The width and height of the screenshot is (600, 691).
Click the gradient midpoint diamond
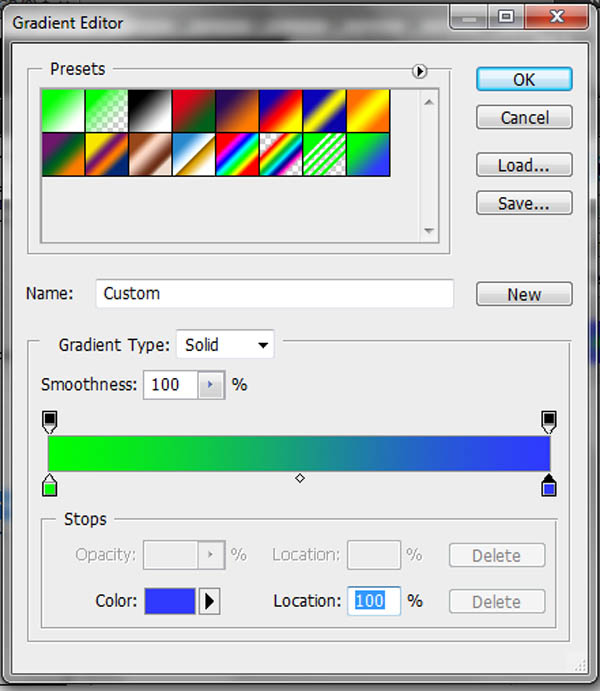pos(300,480)
